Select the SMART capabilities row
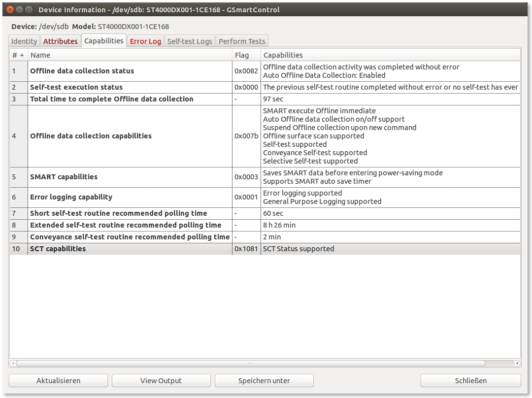Viewport: 532px width, 398px height. (x=265, y=177)
